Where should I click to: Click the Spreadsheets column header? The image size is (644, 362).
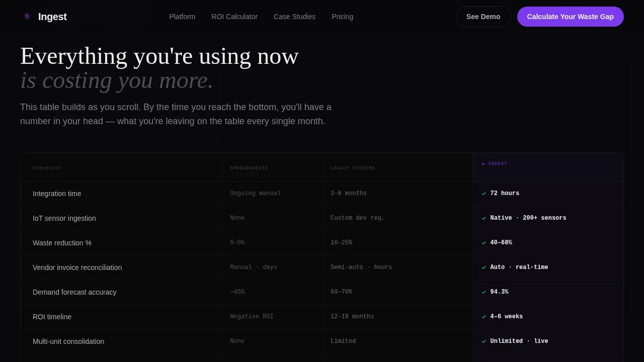[249, 168]
